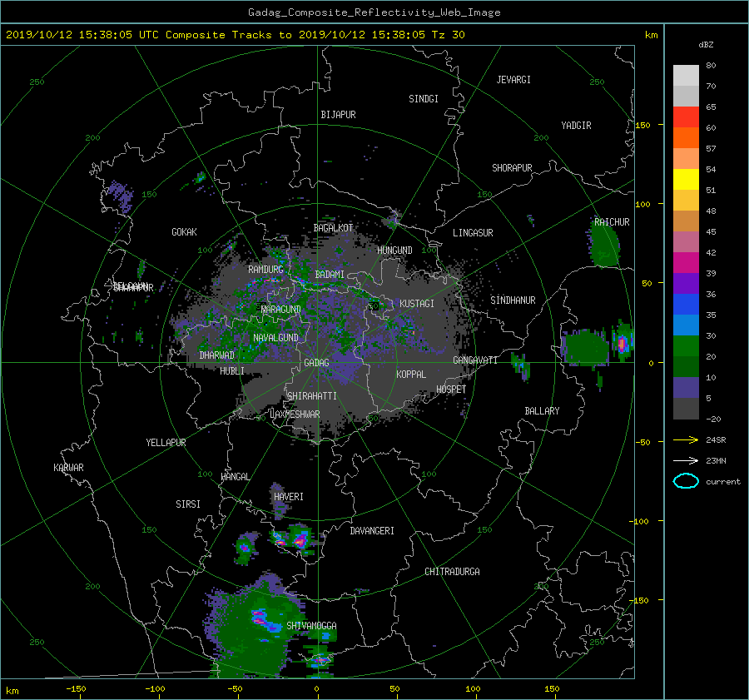Select the HUBLI city label

232,370
